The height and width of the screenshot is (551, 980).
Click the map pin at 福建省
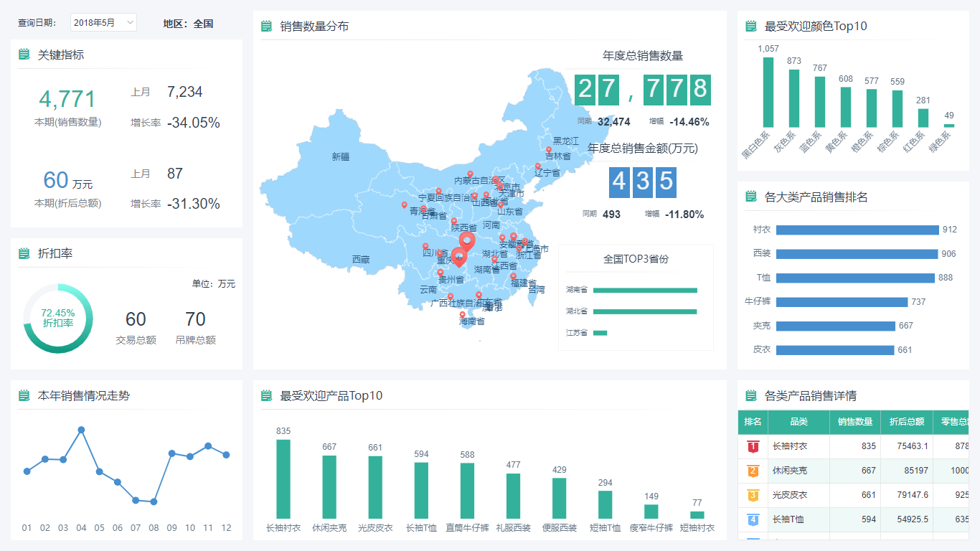tap(513, 276)
